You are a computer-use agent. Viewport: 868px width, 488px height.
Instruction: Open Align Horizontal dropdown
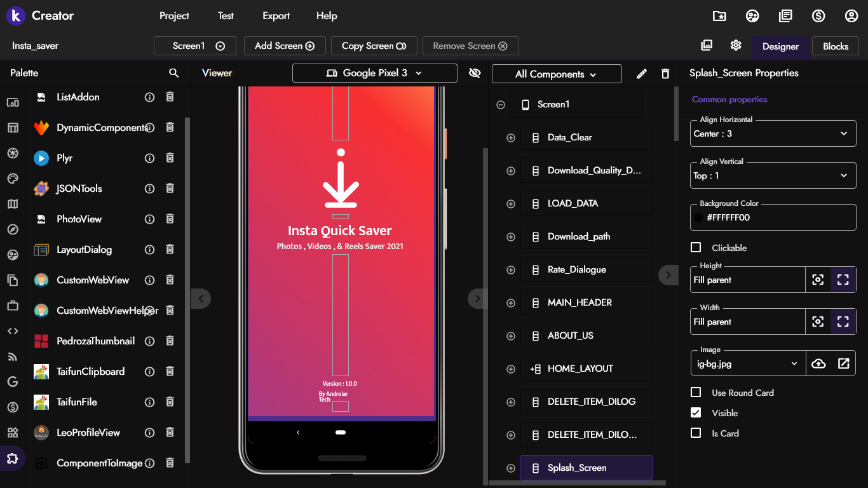point(773,133)
